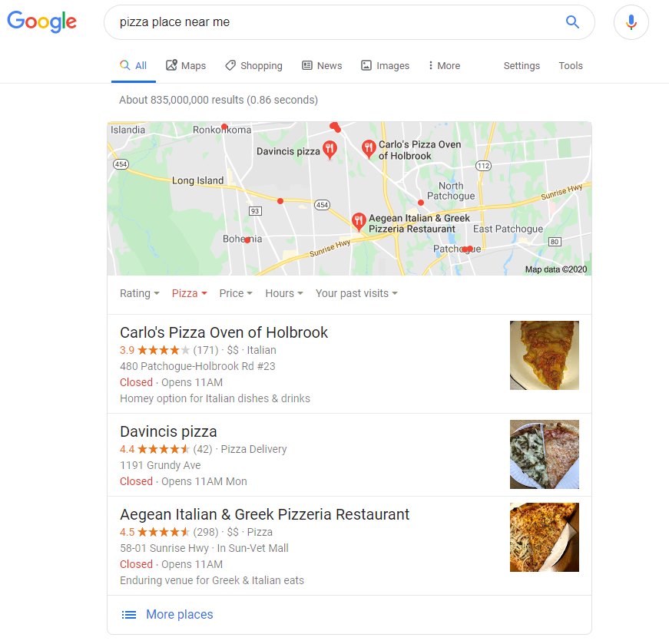Click the More places list icon
Screen dimensions: 669x644
(129, 615)
